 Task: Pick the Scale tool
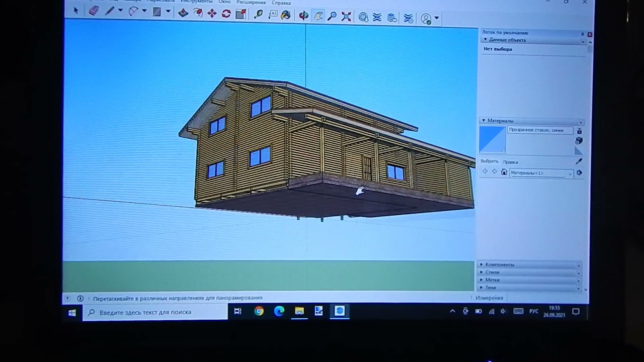tap(240, 14)
